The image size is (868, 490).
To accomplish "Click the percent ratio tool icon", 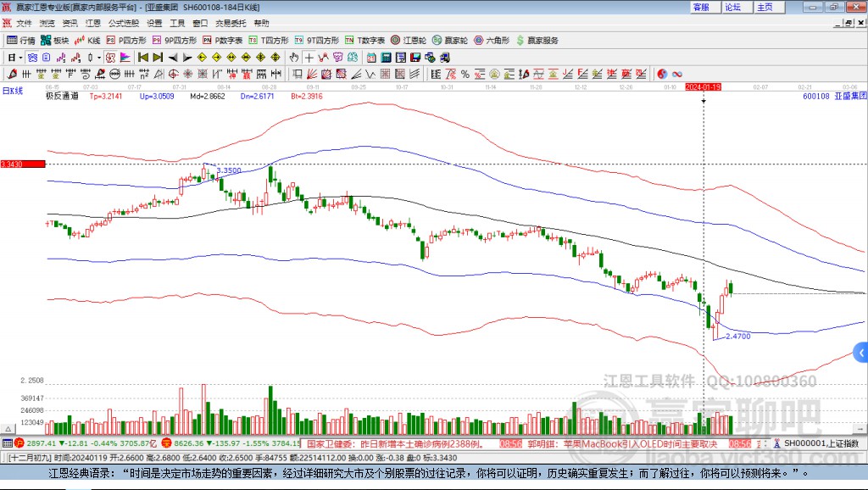I will coord(465,74).
